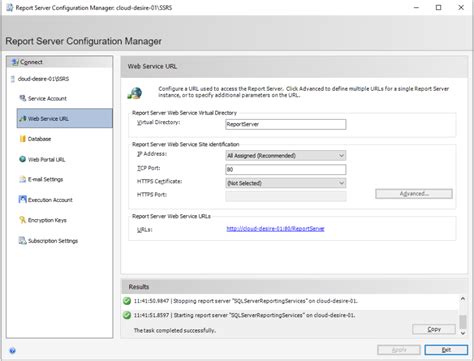Click the Exit button

tap(446, 350)
